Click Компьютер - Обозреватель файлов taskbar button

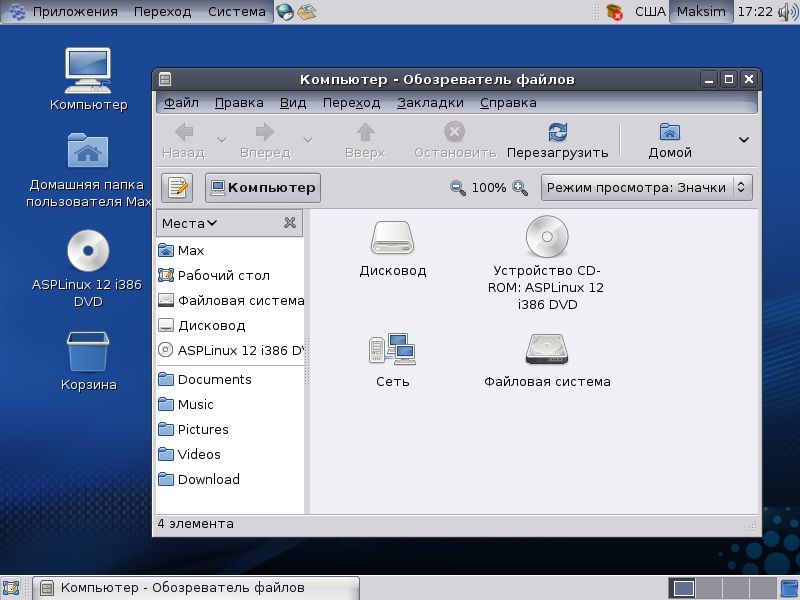coord(196,588)
